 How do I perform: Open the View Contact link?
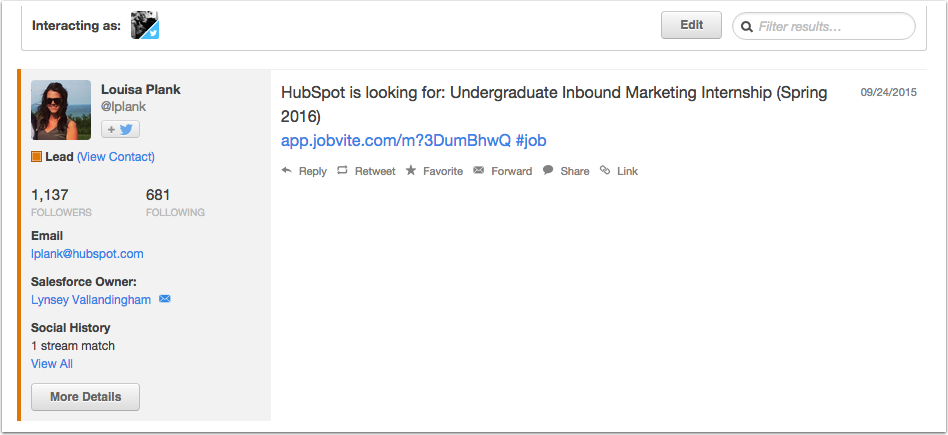(x=115, y=157)
